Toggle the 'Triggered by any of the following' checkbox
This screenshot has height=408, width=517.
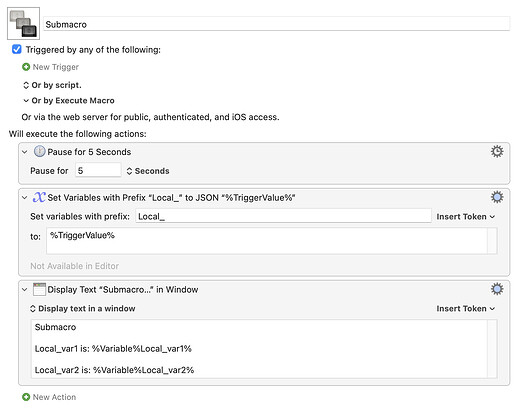coord(17,50)
